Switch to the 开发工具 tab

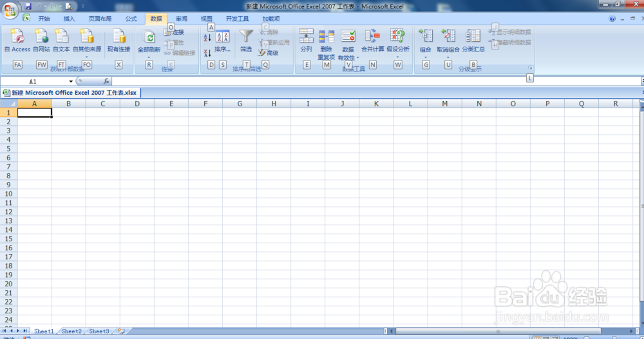pyautogui.click(x=237, y=19)
